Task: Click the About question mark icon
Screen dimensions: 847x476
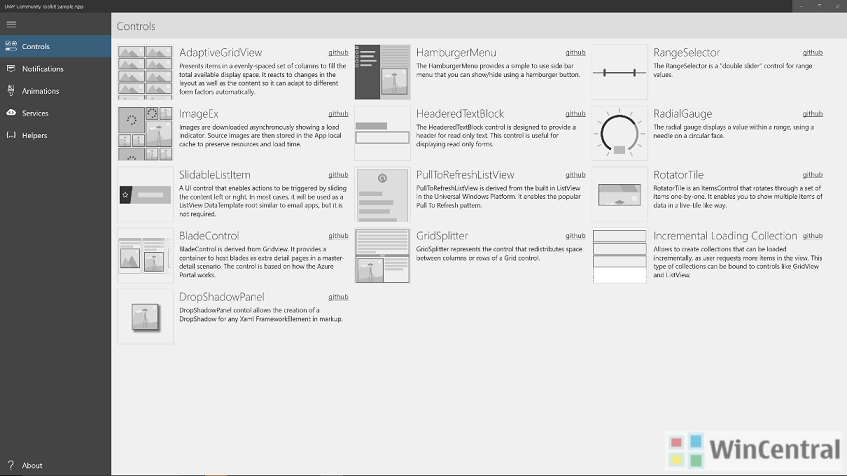Action: [x=11, y=465]
